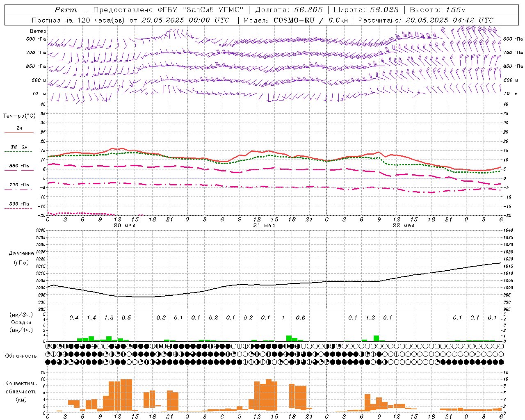Click the "Прогноз на 120 часа(ов)" forecast text
525x420 pixels.
point(78,20)
